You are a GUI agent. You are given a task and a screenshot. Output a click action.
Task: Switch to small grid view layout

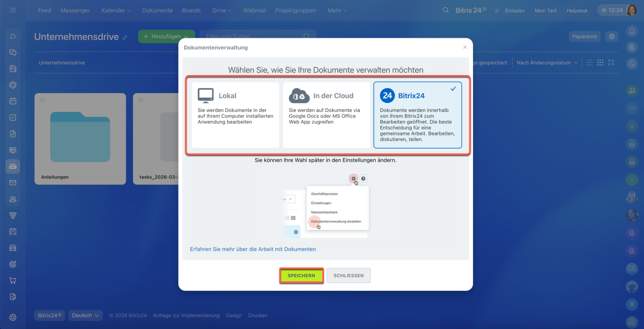pyautogui.click(x=600, y=62)
